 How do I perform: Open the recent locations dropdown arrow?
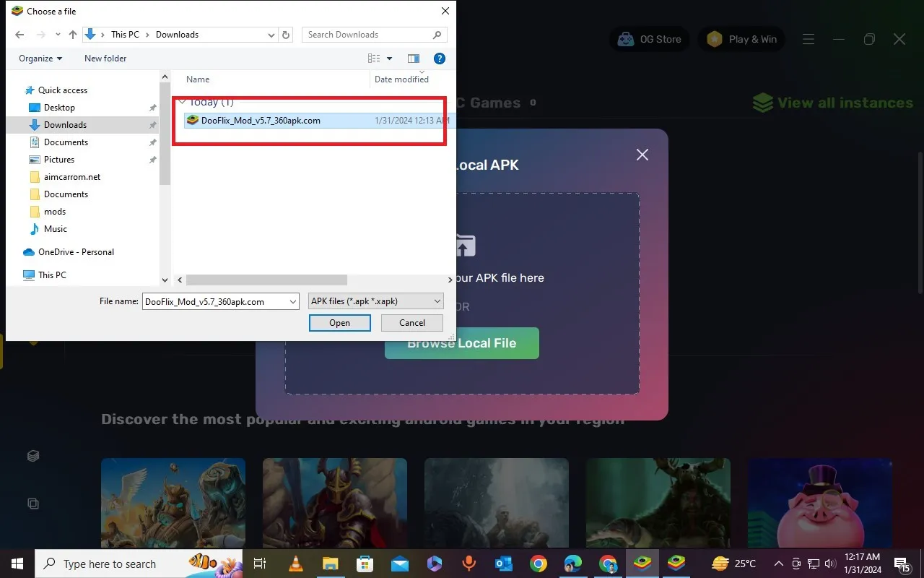click(x=58, y=35)
